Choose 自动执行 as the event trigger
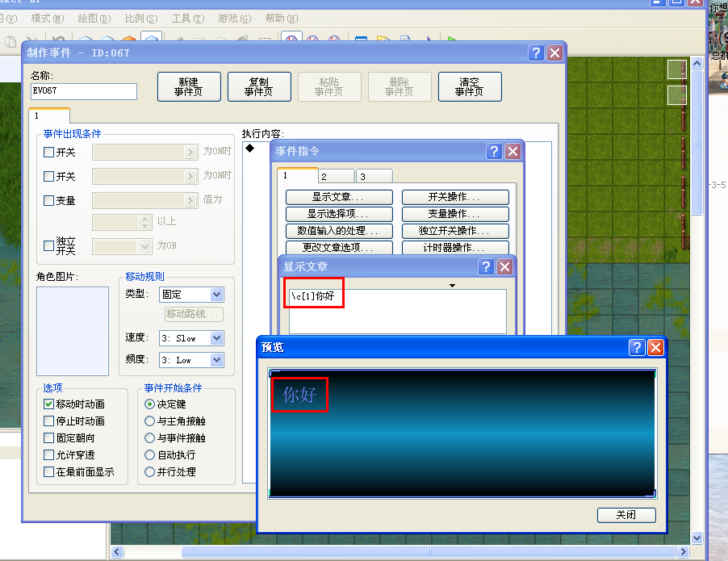Viewport: 728px width, 561px height. [x=149, y=454]
